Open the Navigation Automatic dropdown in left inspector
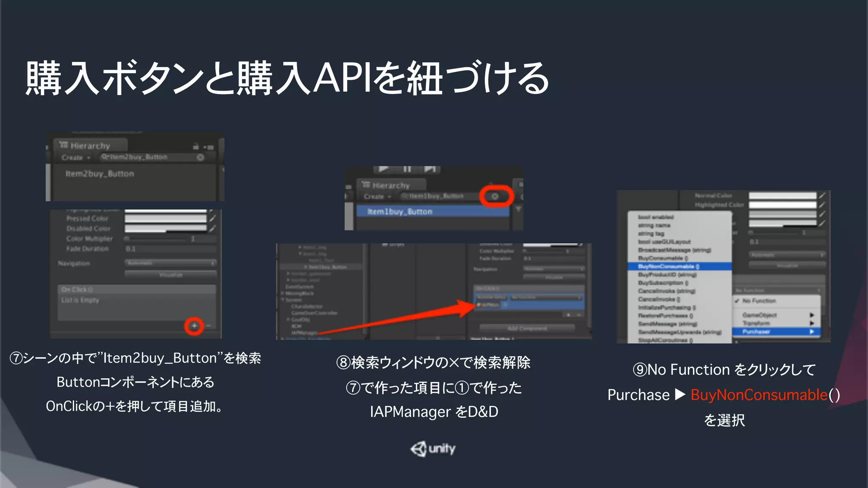This screenshot has width=868, height=488. tap(170, 263)
